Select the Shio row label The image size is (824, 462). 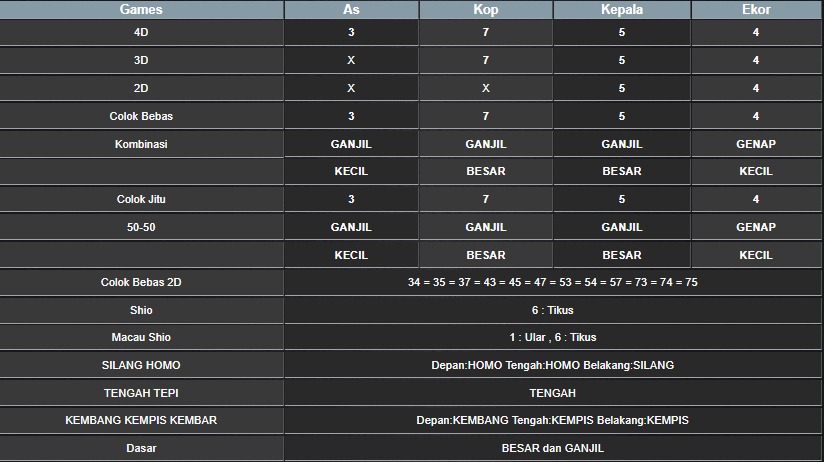coord(141,310)
